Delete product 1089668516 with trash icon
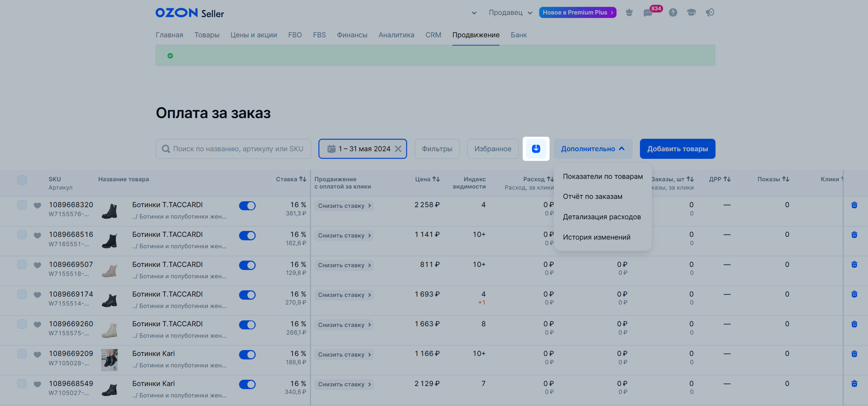The height and width of the screenshot is (406, 868). (x=854, y=235)
